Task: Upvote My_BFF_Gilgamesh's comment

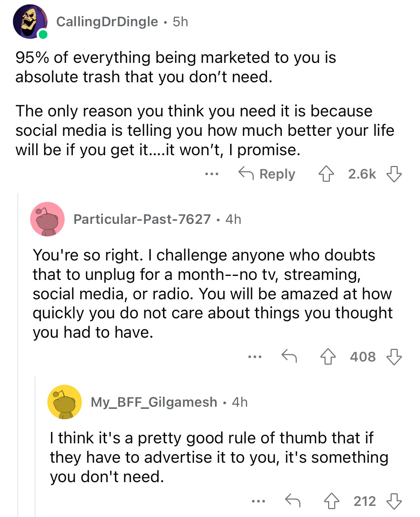Action: [x=331, y=501]
